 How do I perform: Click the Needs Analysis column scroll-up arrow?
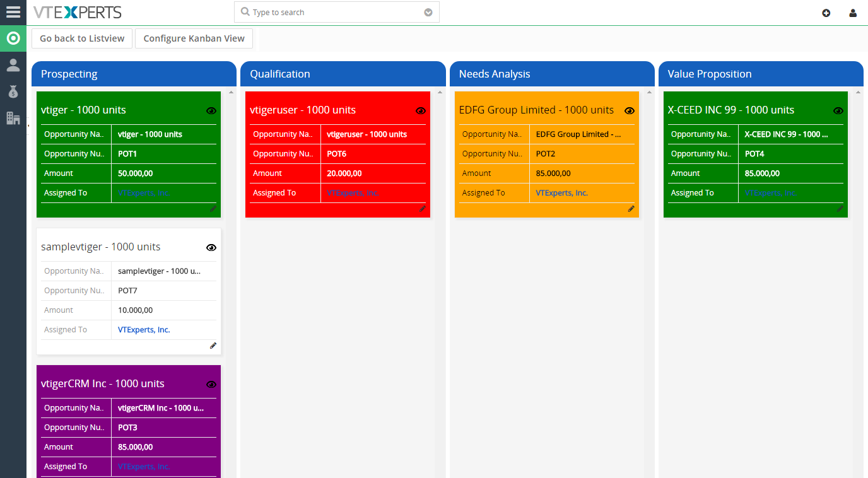pyautogui.click(x=649, y=93)
